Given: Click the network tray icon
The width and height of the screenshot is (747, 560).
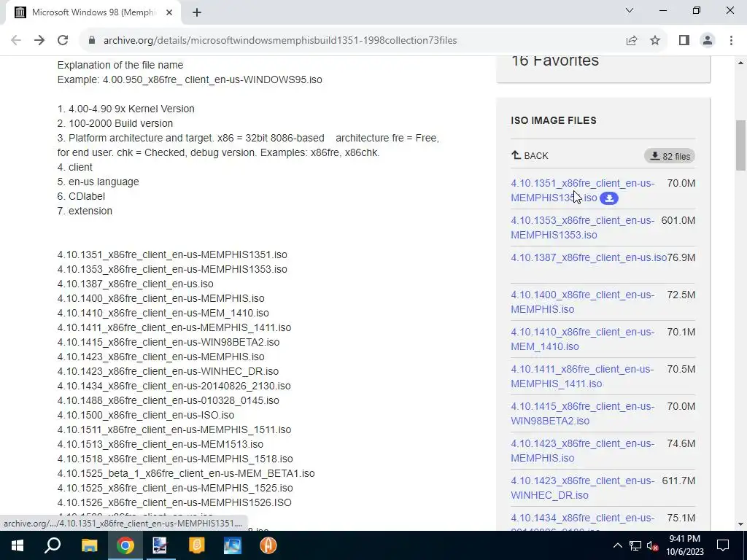Looking at the screenshot, I should point(635,545).
